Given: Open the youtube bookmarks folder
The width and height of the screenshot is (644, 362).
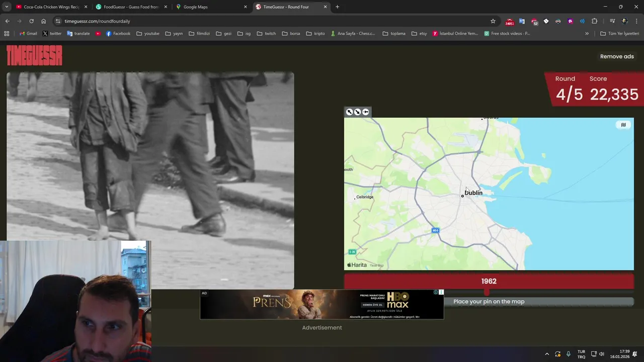Looking at the screenshot, I should pos(147,34).
